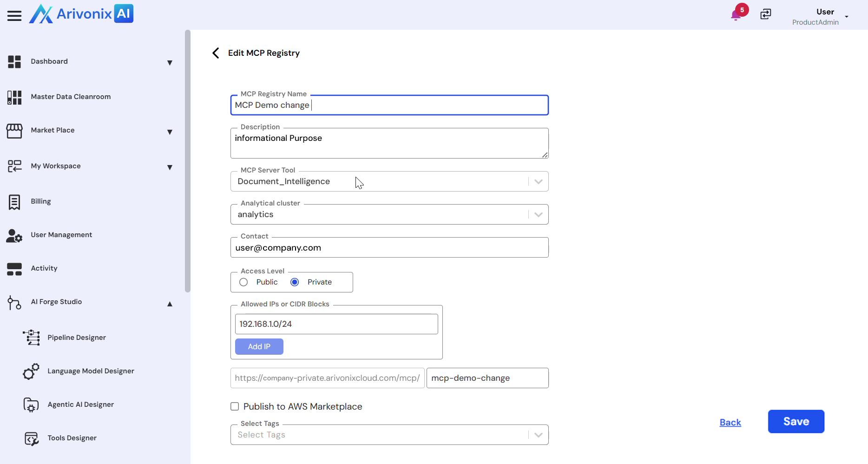Go to User Management in sidebar
Viewport: 868px width, 464px height.
(61, 235)
